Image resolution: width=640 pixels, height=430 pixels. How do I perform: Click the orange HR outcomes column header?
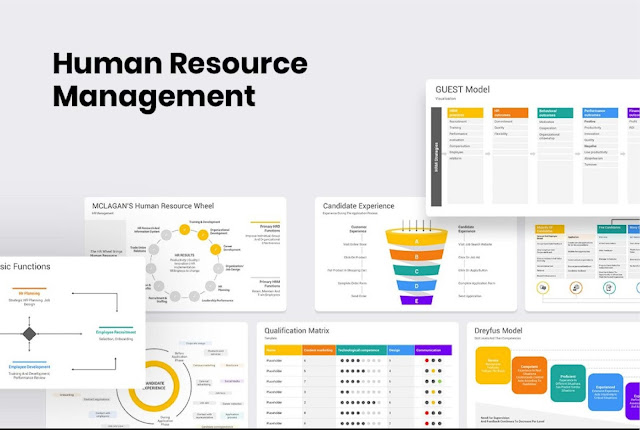510,113
